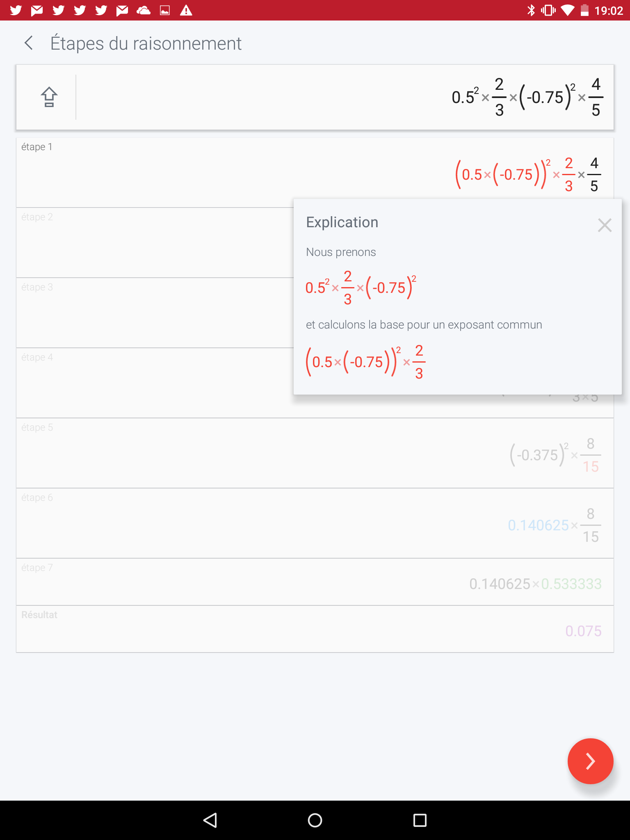
Task: Tap the Android home circle button
Action: coord(315,820)
